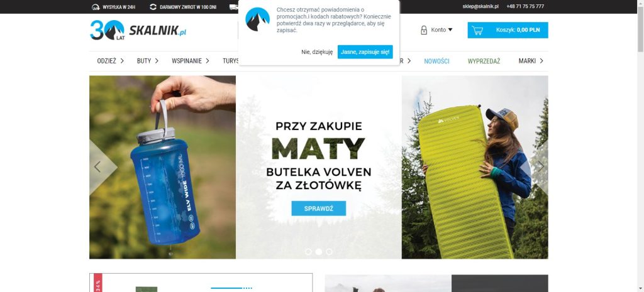Click the SPRAWDŹ banner button

click(319, 208)
